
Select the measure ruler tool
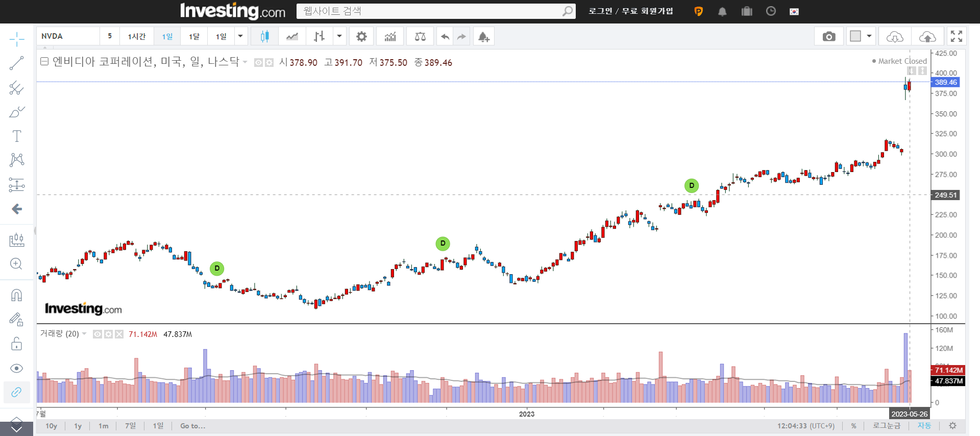[x=16, y=239]
